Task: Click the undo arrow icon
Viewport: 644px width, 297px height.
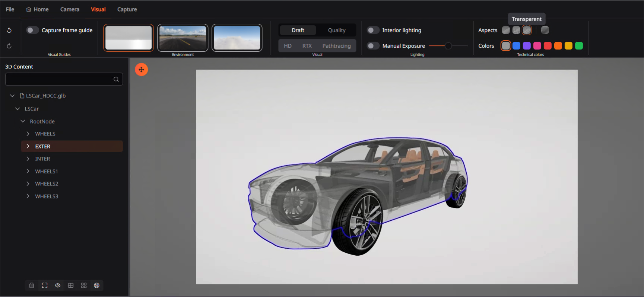Action: pos(9,30)
